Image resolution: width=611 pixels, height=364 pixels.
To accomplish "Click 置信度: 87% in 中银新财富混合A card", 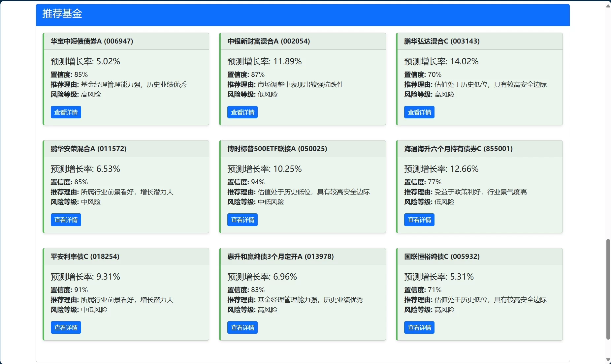I will tap(246, 75).
